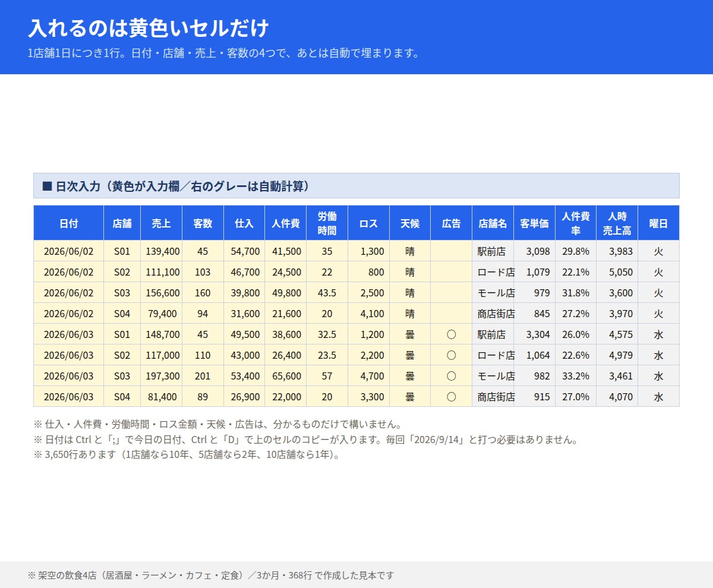The height and width of the screenshot is (588, 713).
Task: Select the 人時売上高 value 3,461
Action: (617, 376)
